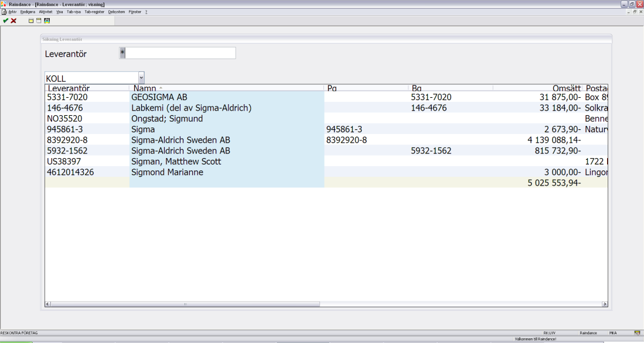Click supplier number US38397
This screenshot has height=343, width=644.
[64, 161]
